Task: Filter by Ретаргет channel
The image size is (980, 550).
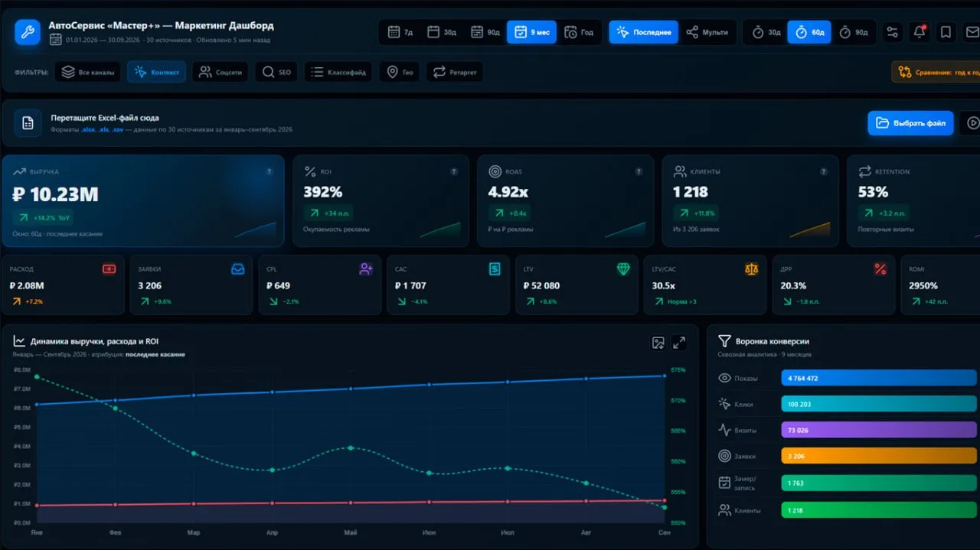Action: pyautogui.click(x=455, y=73)
